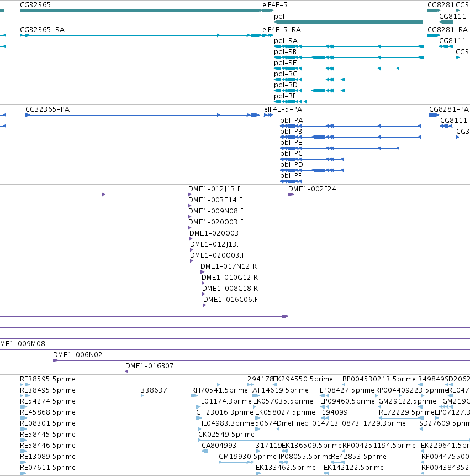
Task: Select the DME1-006N02 clone label
Action: (x=78, y=355)
